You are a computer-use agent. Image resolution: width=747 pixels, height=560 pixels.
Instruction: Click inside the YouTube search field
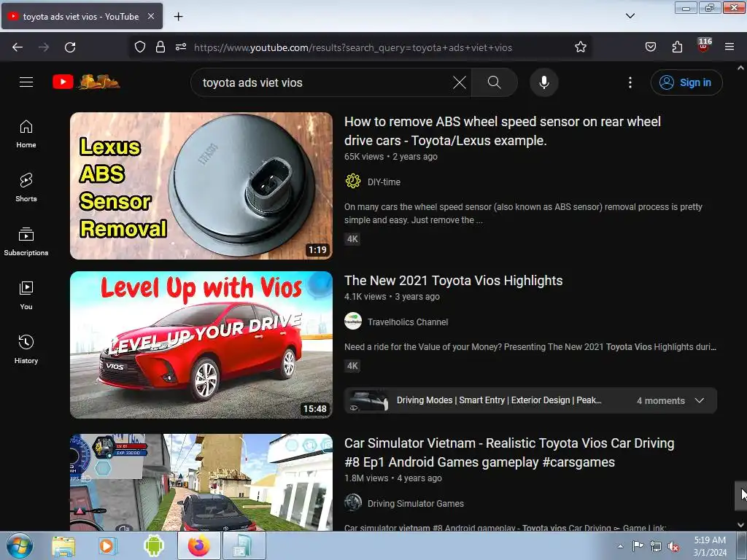click(x=324, y=82)
